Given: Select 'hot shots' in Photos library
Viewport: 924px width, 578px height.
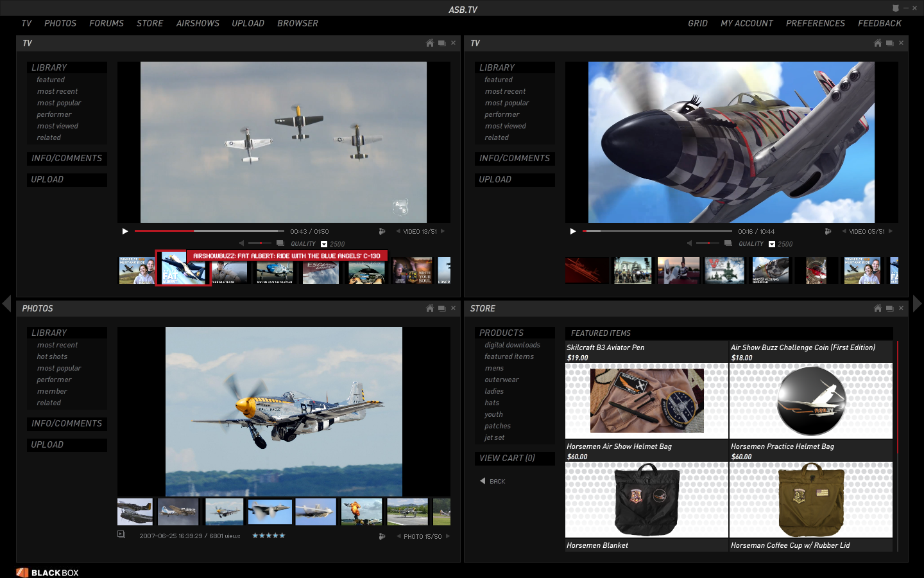Looking at the screenshot, I should point(52,356).
